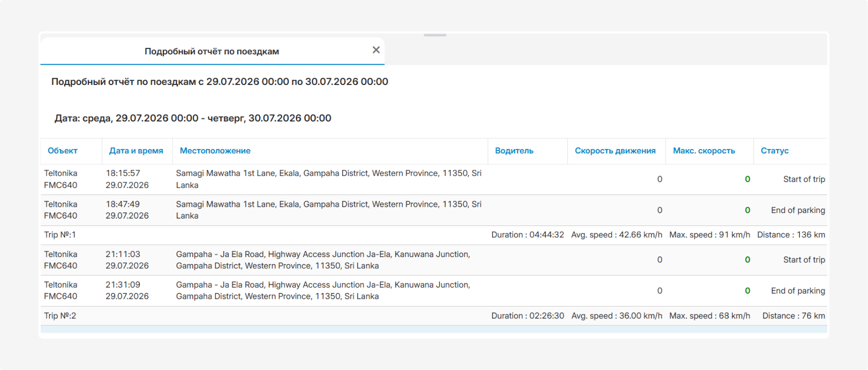868x370 pixels.
Task: Click End of parking status at 21:31:09
Action: point(798,291)
